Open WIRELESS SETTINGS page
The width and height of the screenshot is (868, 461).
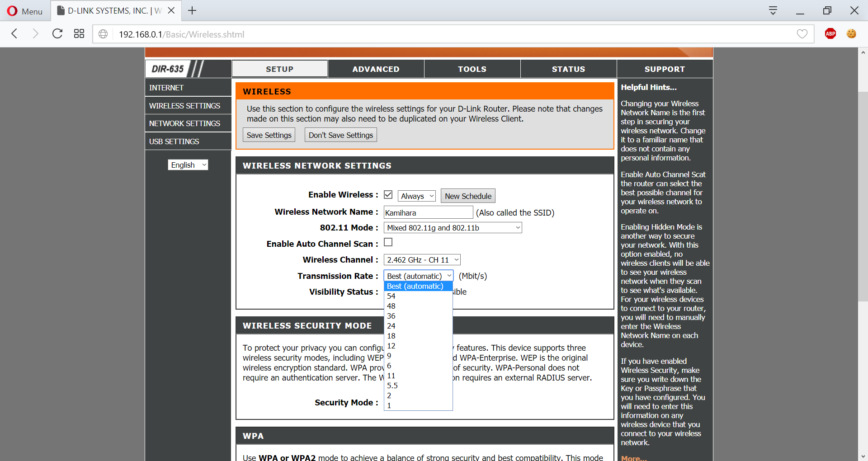[x=188, y=106]
